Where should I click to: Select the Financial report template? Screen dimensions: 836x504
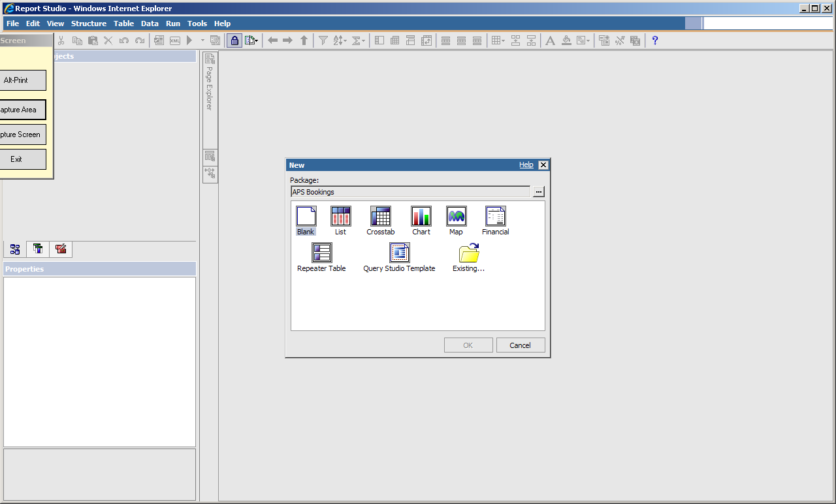pyautogui.click(x=495, y=217)
